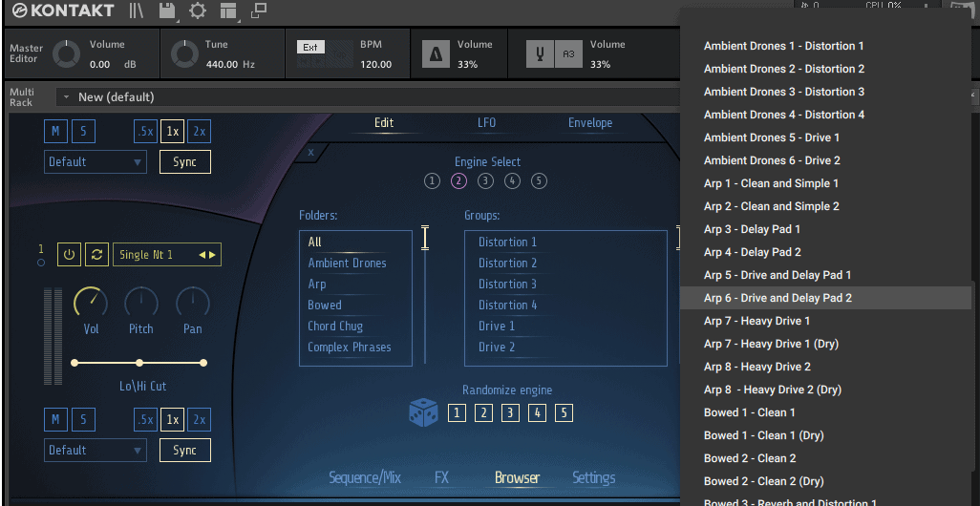980x506 pixels.
Task: Switch to the Sequence/Mix tab
Action: [x=365, y=478]
